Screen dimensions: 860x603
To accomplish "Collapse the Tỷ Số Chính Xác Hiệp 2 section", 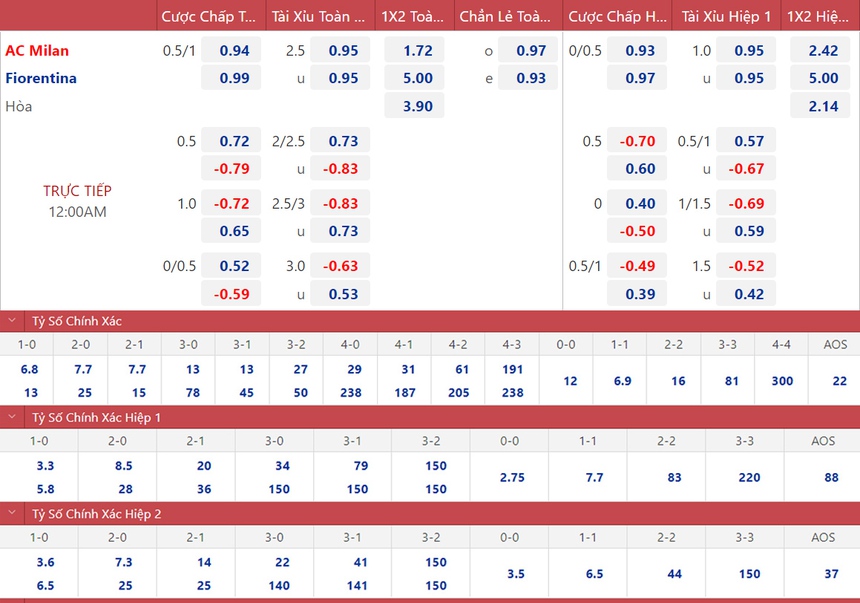I will [x=12, y=513].
